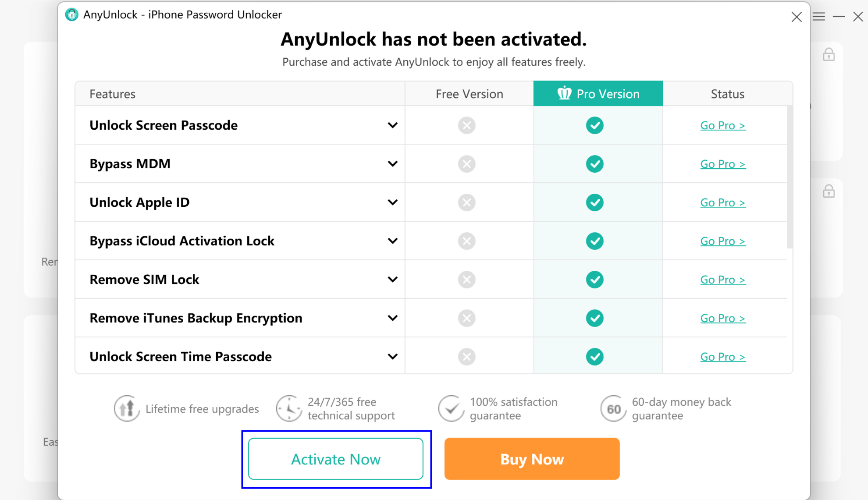The width and height of the screenshot is (868, 500).
Task: Toggle the Free Version unavailable status for Unlock Apple ID
Action: [467, 202]
